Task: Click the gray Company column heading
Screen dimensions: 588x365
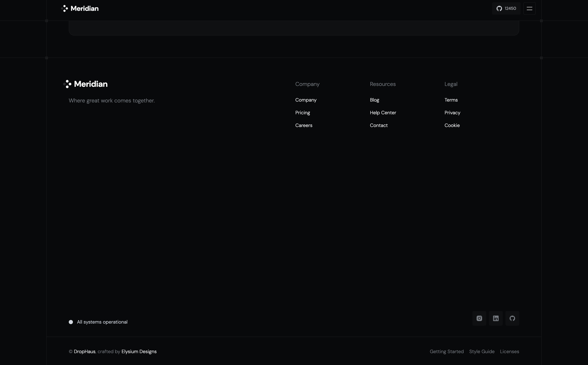Action: click(x=307, y=84)
